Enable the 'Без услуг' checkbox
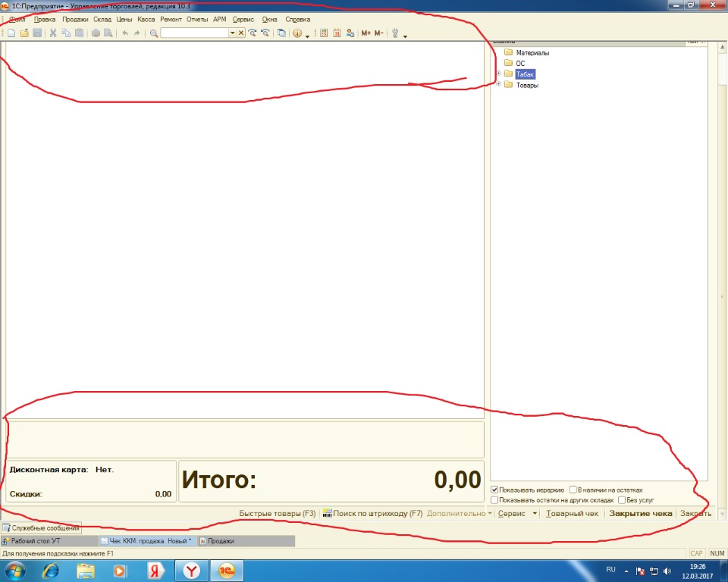Viewport: 728px width, 582px height. coord(622,500)
